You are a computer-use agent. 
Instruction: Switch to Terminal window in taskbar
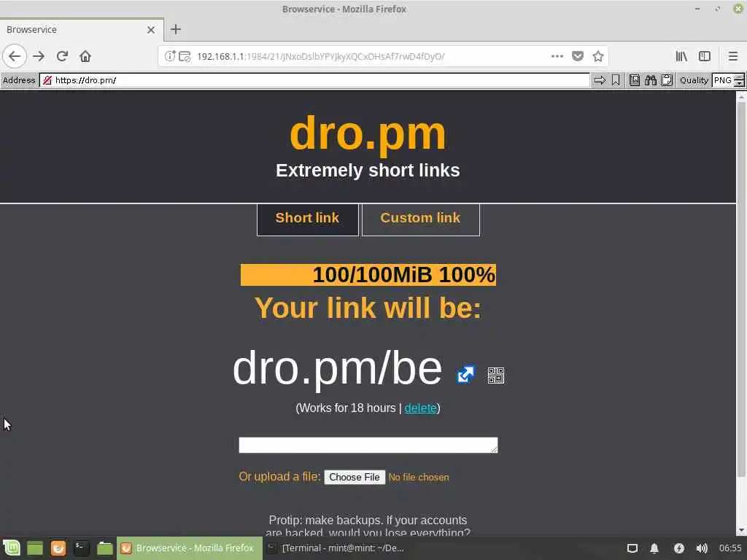coord(337,548)
